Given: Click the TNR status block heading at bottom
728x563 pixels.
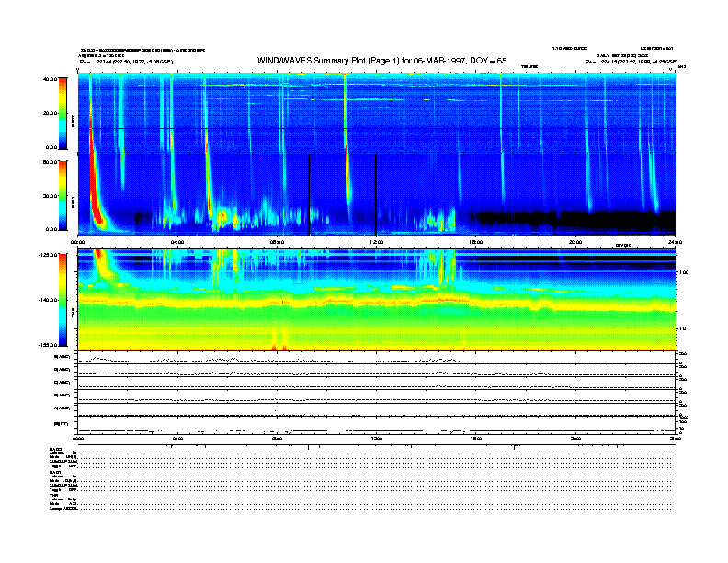Looking at the screenshot, I should click(x=52, y=495).
